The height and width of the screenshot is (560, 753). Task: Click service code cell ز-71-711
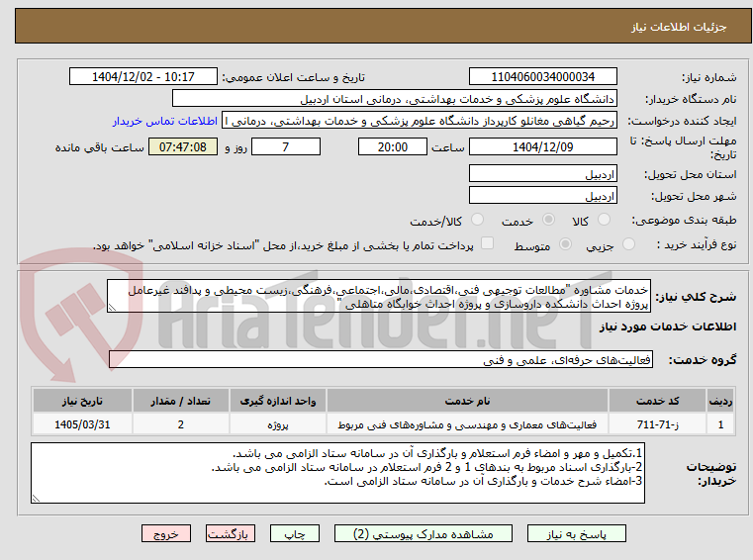(657, 424)
